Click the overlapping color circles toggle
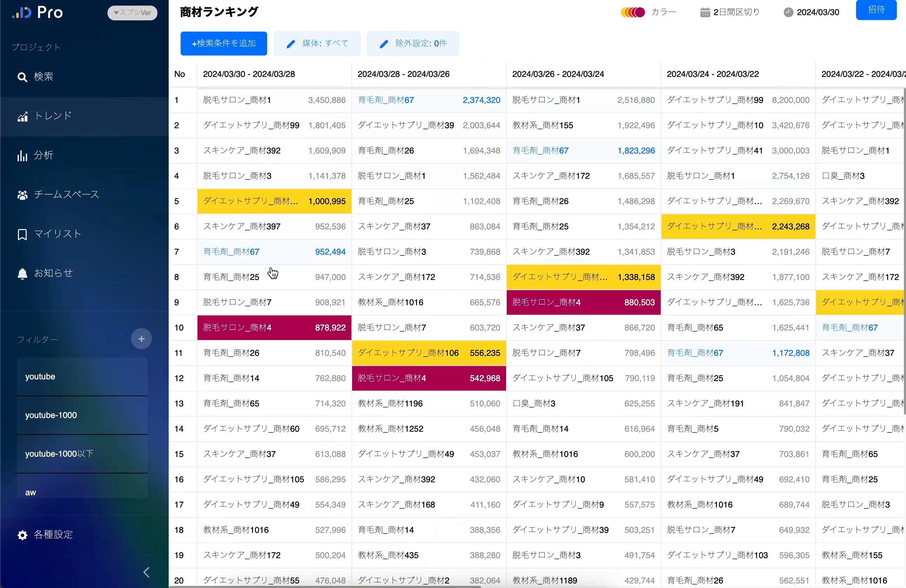906x588 pixels. pos(633,12)
